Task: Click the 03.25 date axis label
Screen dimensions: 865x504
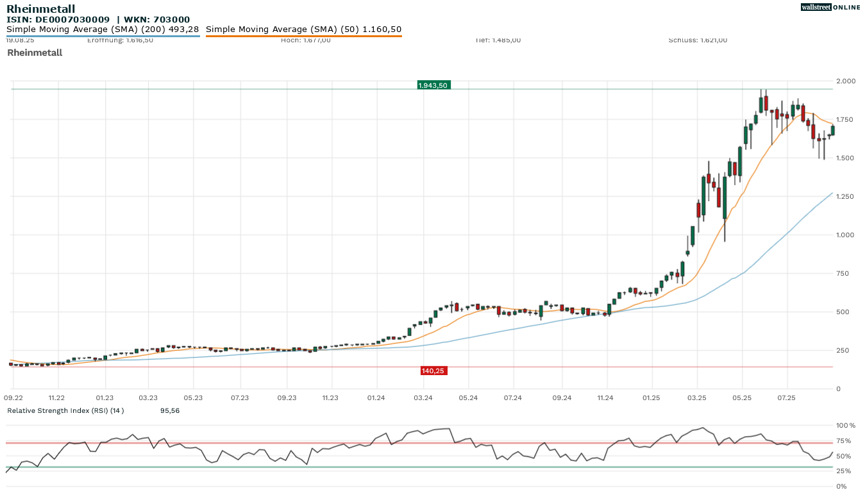Action: tap(697, 398)
